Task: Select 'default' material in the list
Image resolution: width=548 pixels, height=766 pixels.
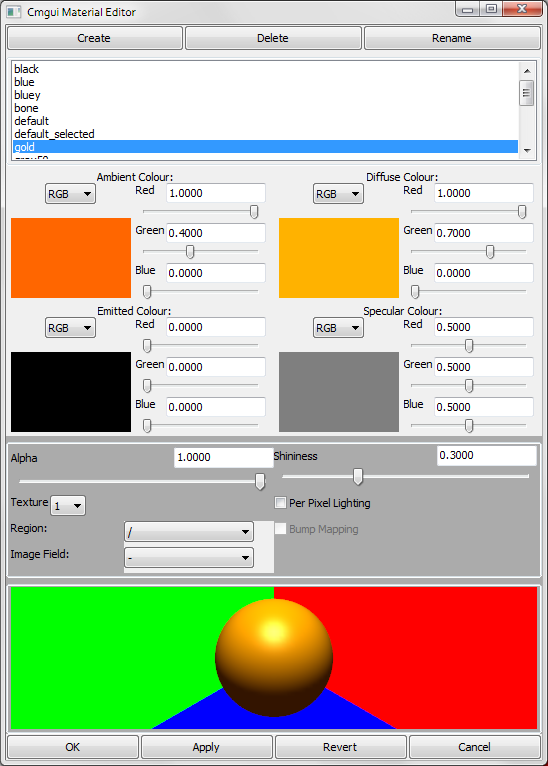Action: point(265,121)
